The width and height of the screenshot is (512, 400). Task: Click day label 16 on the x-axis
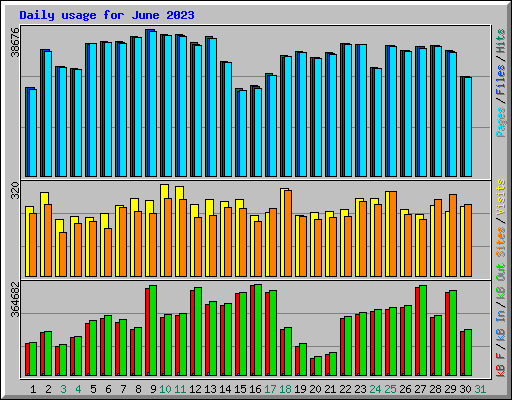pyautogui.click(x=255, y=389)
